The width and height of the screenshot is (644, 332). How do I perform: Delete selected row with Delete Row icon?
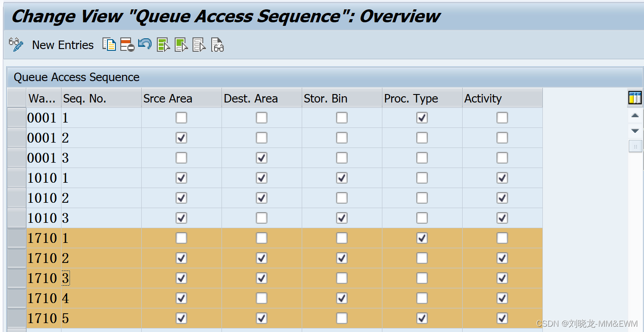click(127, 45)
